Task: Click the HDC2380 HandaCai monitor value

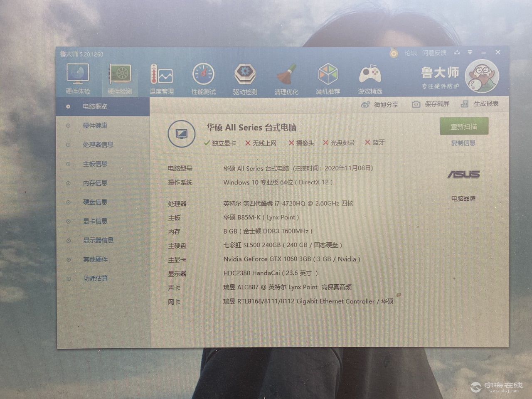Action: coord(271,273)
